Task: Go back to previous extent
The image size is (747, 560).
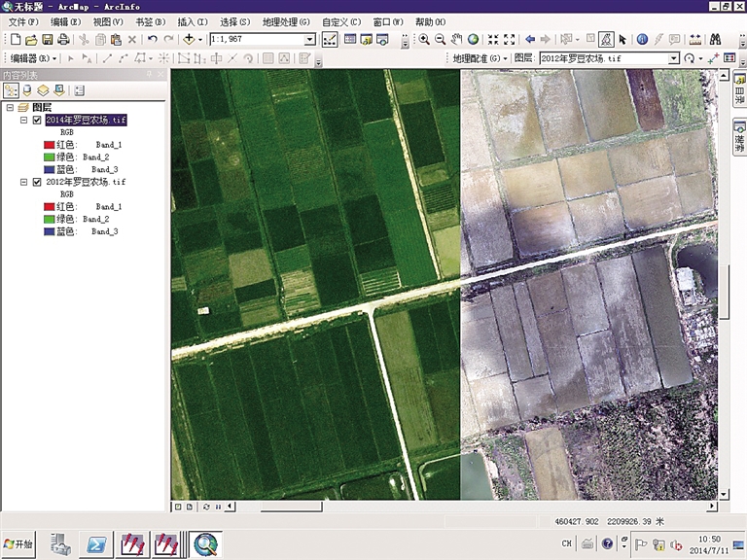Action: pos(530,40)
